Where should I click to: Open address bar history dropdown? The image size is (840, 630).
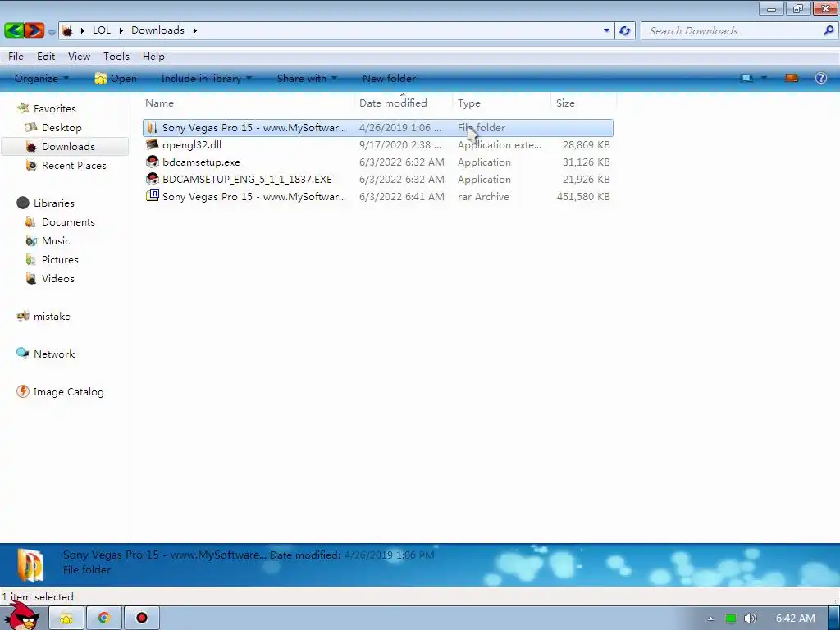pos(606,30)
